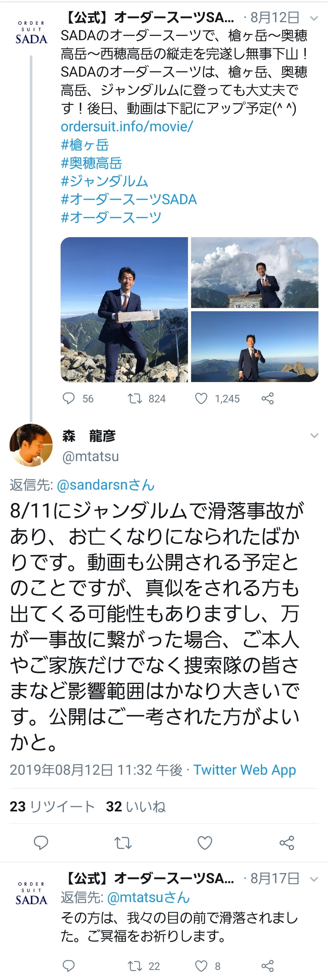Open 森 龍彦's profile picture
The image size is (328, 980).
[31, 445]
